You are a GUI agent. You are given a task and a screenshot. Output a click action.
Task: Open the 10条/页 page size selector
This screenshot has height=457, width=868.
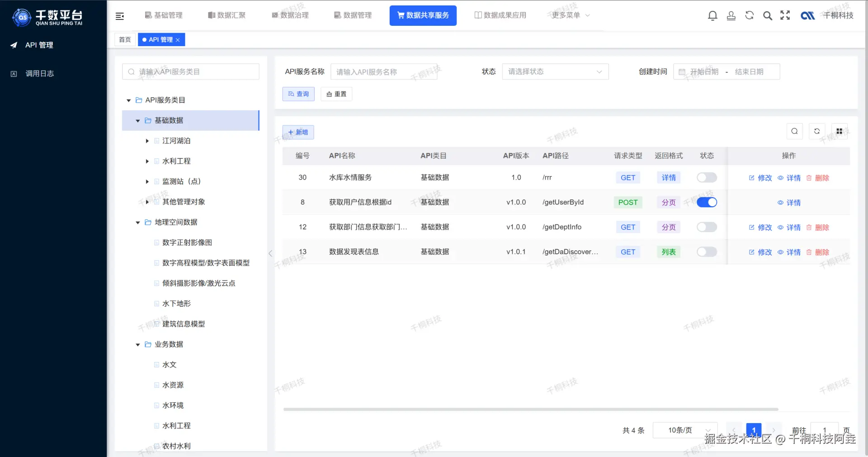click(x=684, y=430)
